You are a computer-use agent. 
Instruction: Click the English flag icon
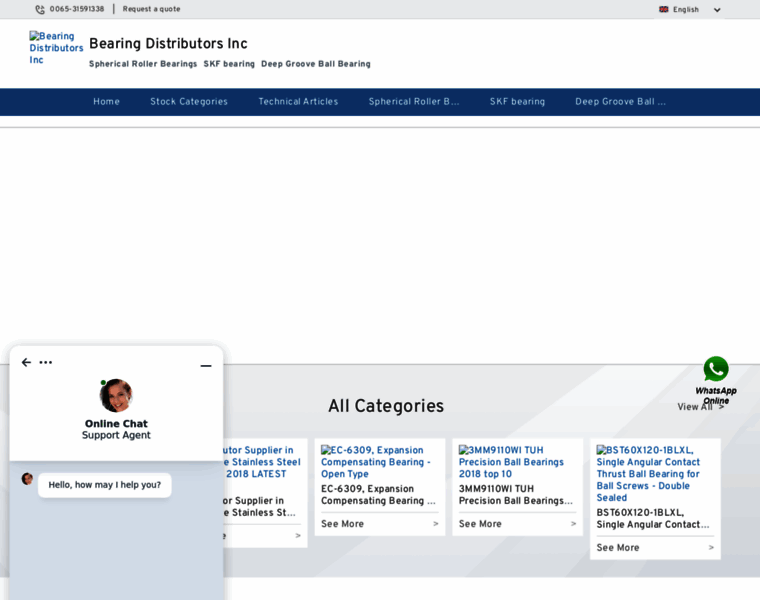pos(664,9)
